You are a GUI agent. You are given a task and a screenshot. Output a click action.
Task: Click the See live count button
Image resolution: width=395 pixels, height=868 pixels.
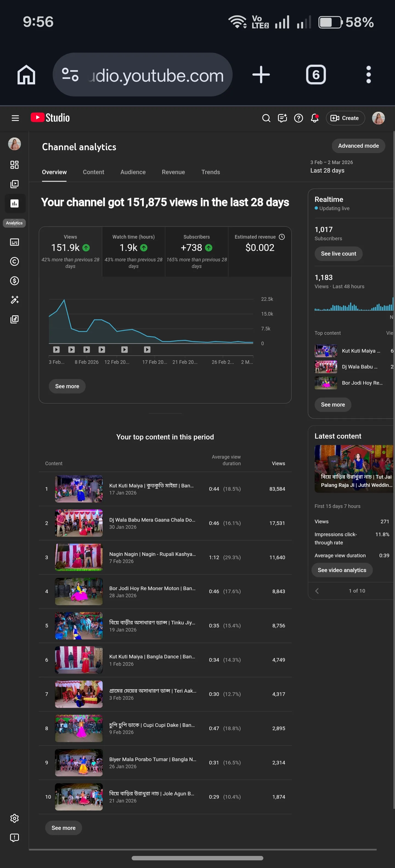338,253
